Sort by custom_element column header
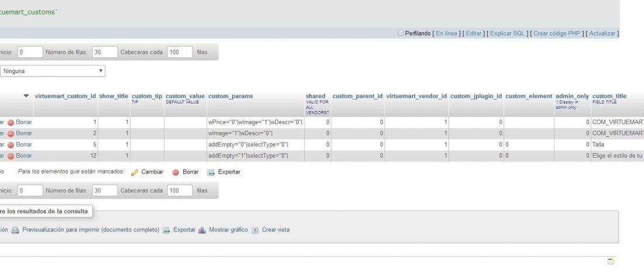The width and height of the screenshot is (644, 276). point(529,96)
